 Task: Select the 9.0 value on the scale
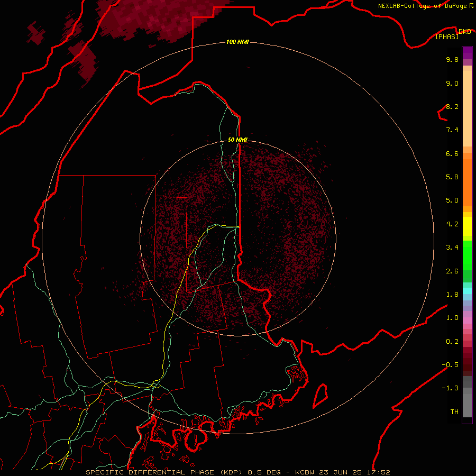pyautogui.click(x=452, y=83)
